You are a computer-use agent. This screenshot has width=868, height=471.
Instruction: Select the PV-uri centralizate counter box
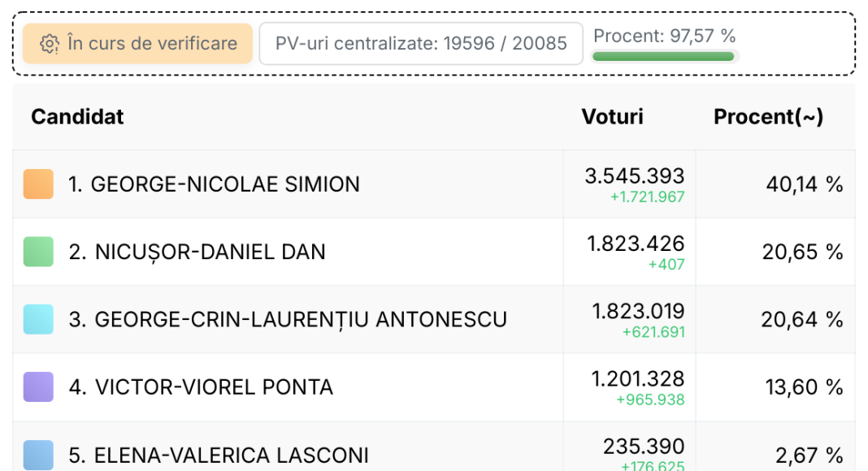[421, 44]
